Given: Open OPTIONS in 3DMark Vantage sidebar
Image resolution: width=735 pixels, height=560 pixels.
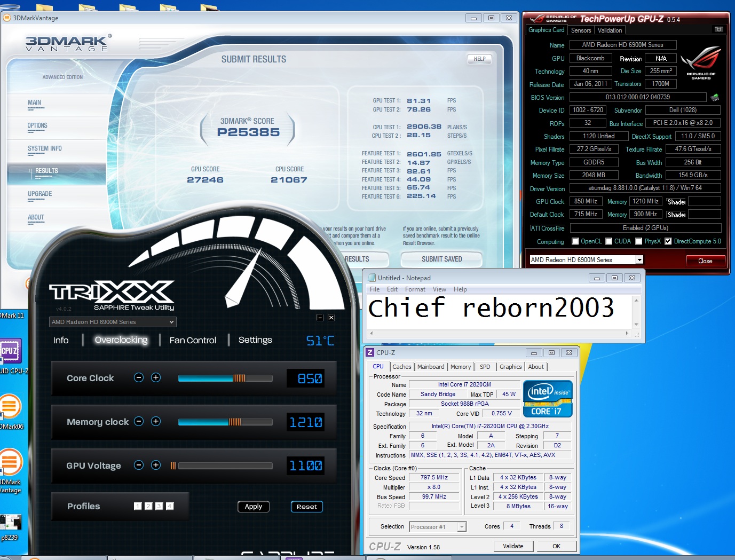Looking at the screenshot, I should click(37, 125).
